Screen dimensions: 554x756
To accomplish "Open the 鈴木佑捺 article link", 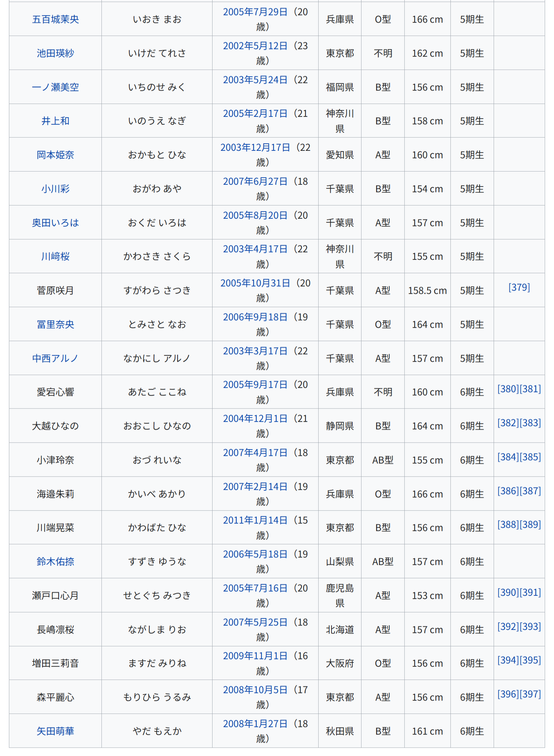I will click(x=55, y=562).
